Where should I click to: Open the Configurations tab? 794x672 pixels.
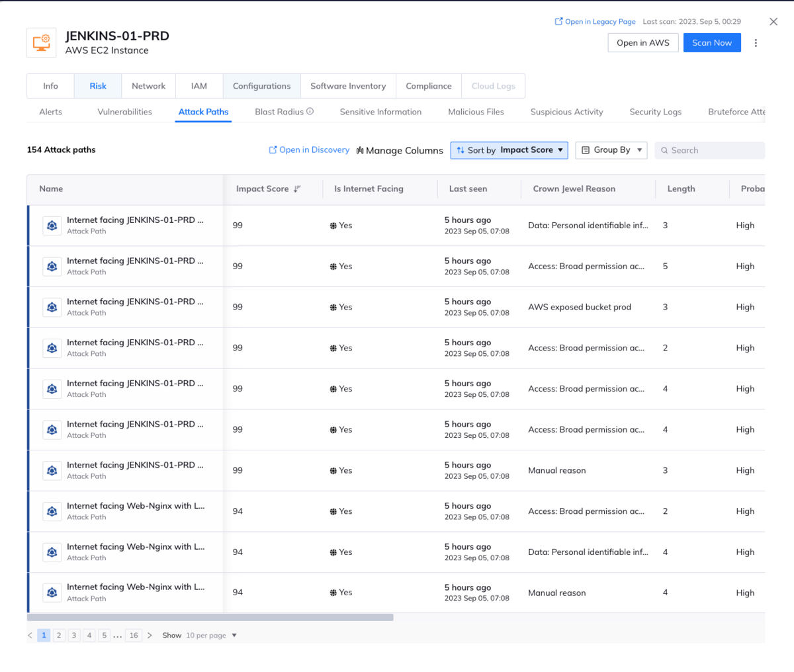tap(261, 86)
